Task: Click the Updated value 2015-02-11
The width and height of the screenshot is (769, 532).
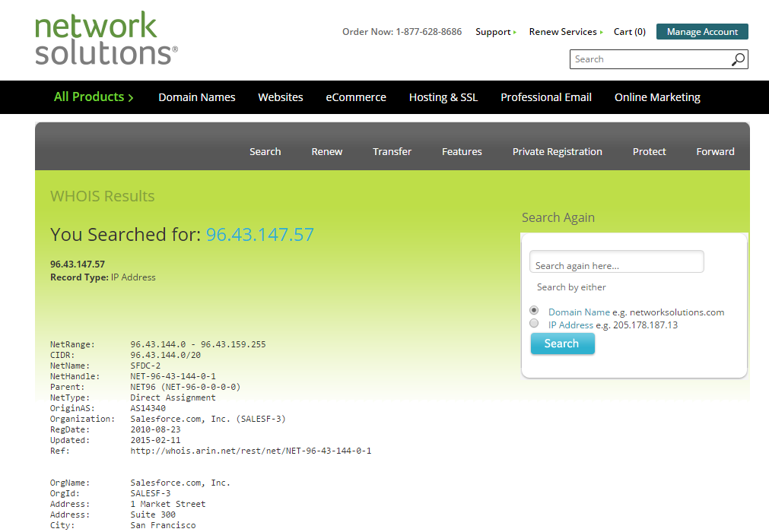Action: [155, 440]
